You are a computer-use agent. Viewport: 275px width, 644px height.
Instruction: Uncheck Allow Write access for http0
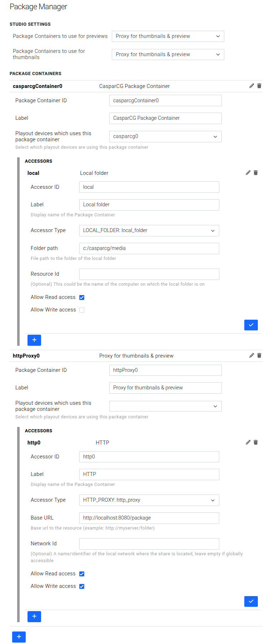pos(82,586)
